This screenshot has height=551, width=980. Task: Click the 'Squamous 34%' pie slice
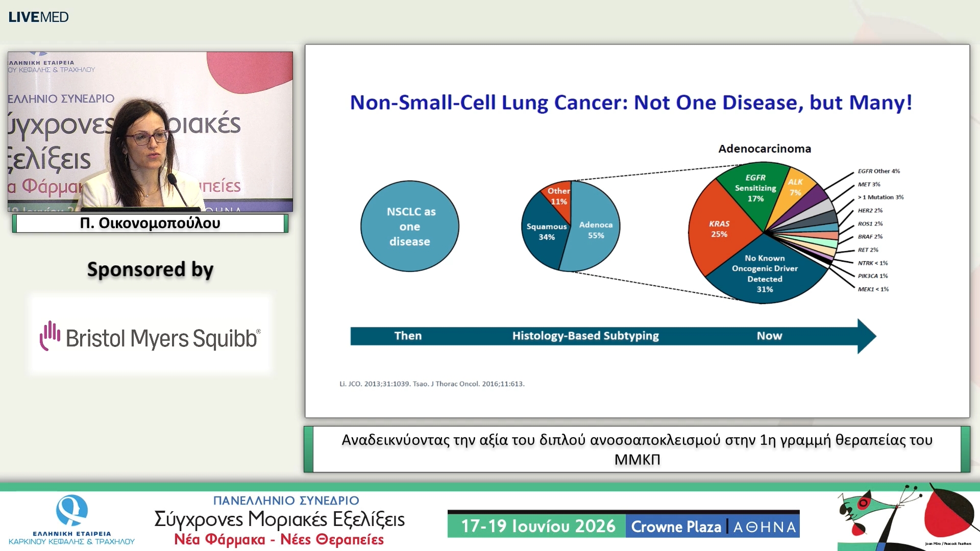pyautogui.click(x=546, y=232)
